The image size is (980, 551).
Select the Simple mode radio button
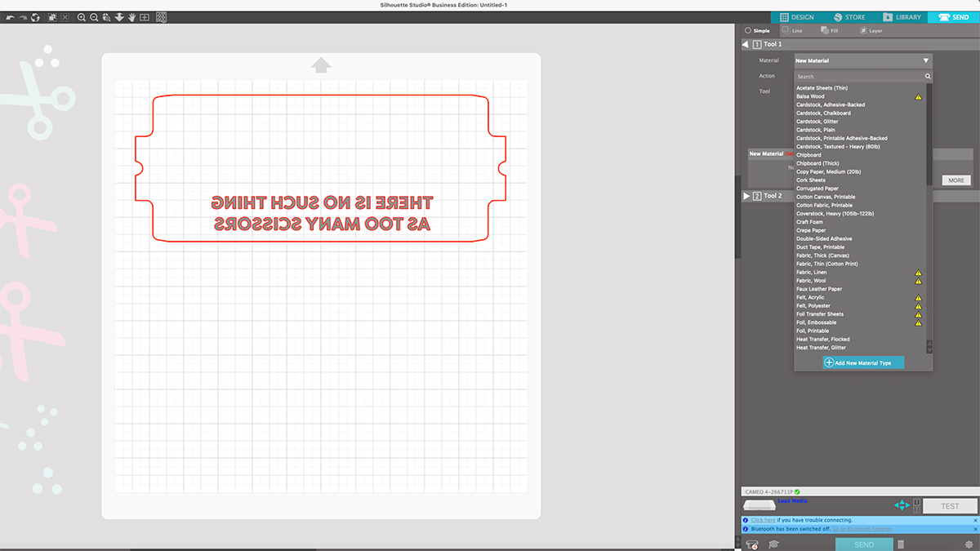tap(747, 30)
